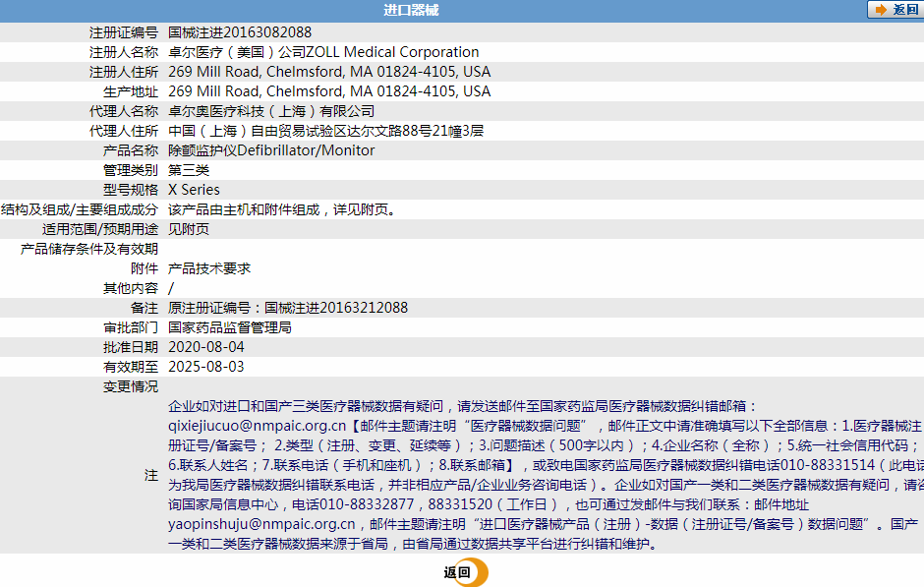Viewport: 924px width, 587px height.
Task: Click structure text 该产品由主机和附件组成
Action: [x=244, y=209]
